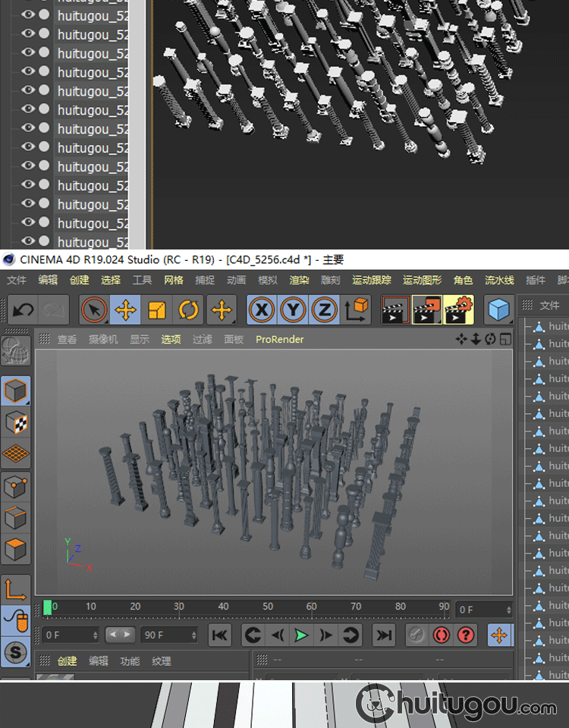Screen dimensions: 569x728
Task: Switch to Points mode
Action: 17,486
